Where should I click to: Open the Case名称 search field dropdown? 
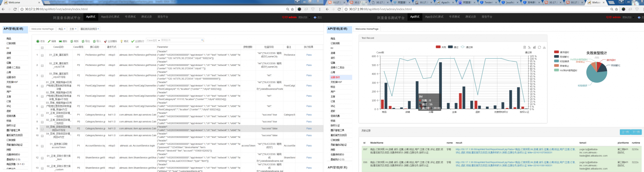(153, 40)
